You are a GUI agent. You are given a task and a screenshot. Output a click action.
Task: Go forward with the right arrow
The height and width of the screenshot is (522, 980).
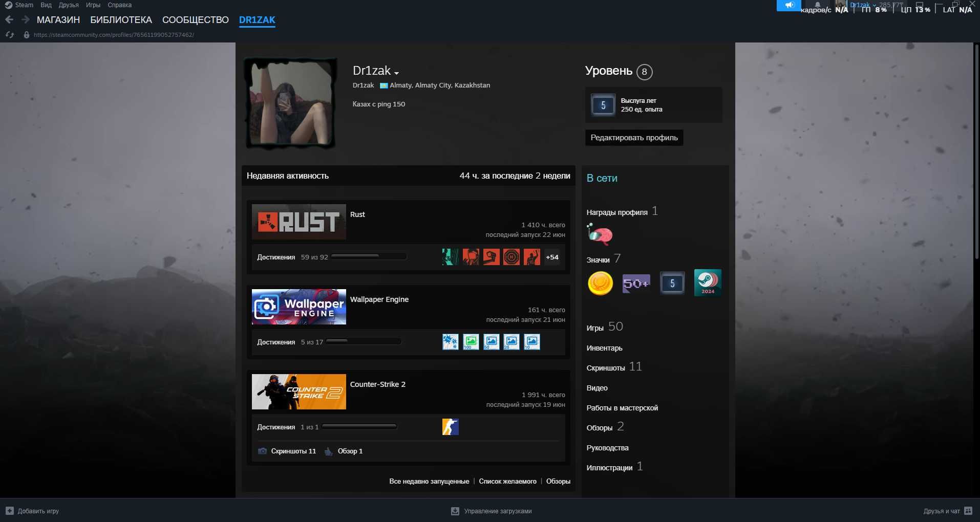[26, 20]
